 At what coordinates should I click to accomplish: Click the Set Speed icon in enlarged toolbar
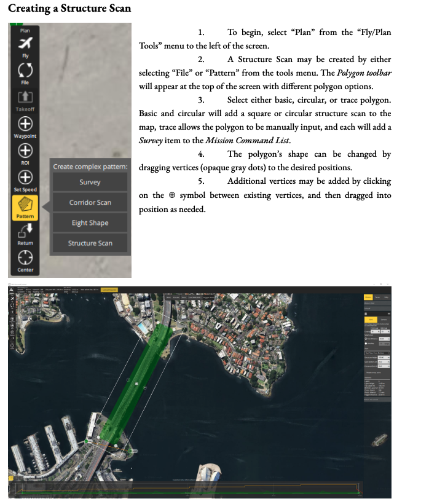pos(25,177)
